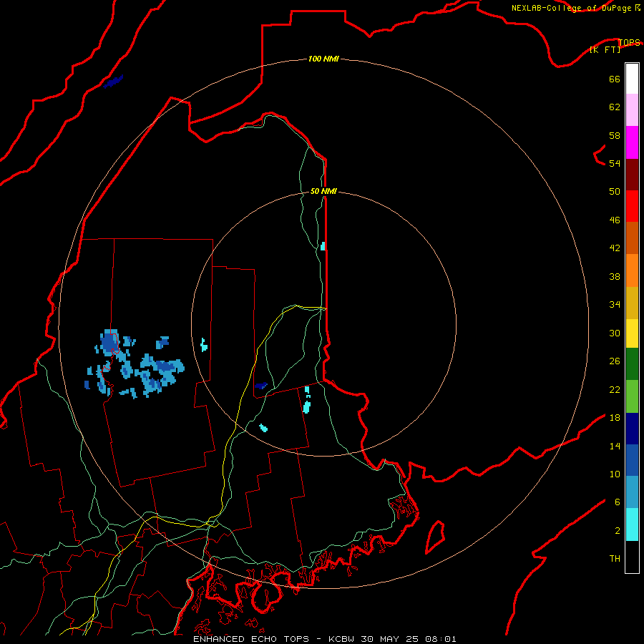The image size is (644, 644).
Task: Click the gold swatch between 34 and 38
Action: (x=632, y=303)
